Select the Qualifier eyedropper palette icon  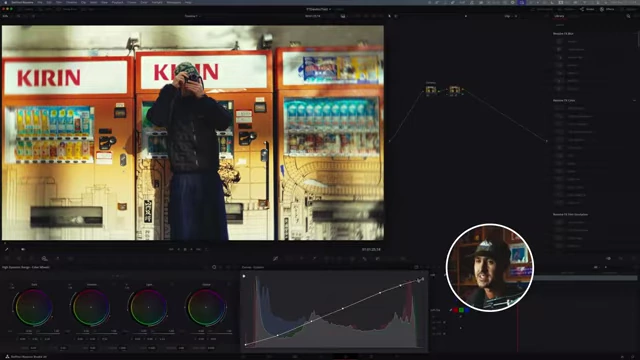pyautogui.click(x=314, y=258)
